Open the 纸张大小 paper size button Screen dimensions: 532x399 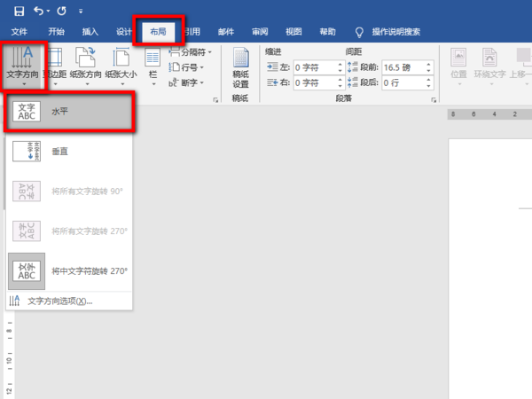tap(121, 66)
